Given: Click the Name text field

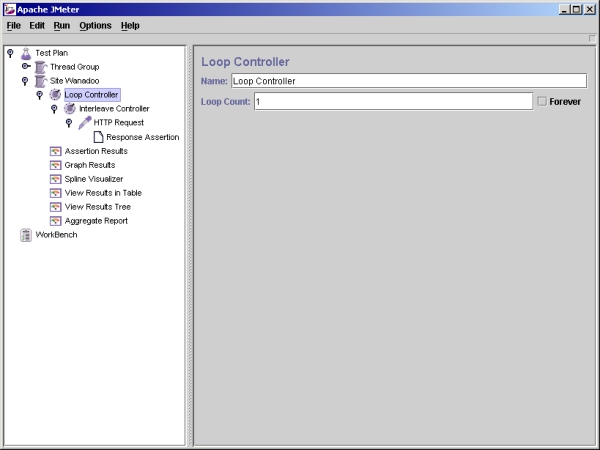Looking at the screenshot, I should (408, 81).
